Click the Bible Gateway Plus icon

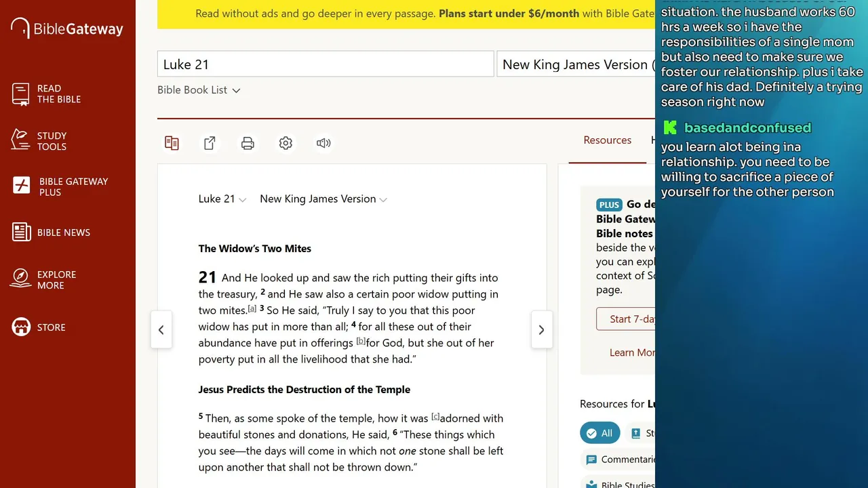tap(22, 186)
